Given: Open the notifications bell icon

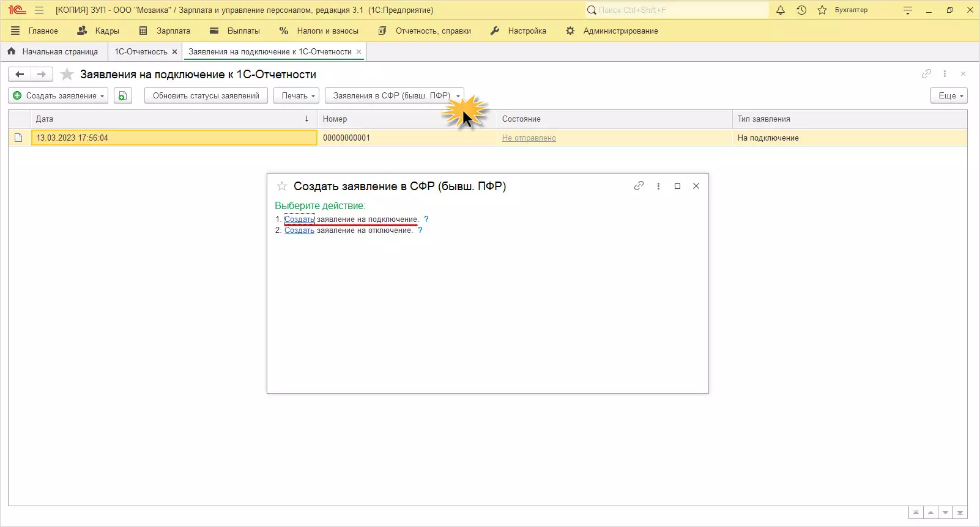Looking at the screenshot, I should pos(781,10).
